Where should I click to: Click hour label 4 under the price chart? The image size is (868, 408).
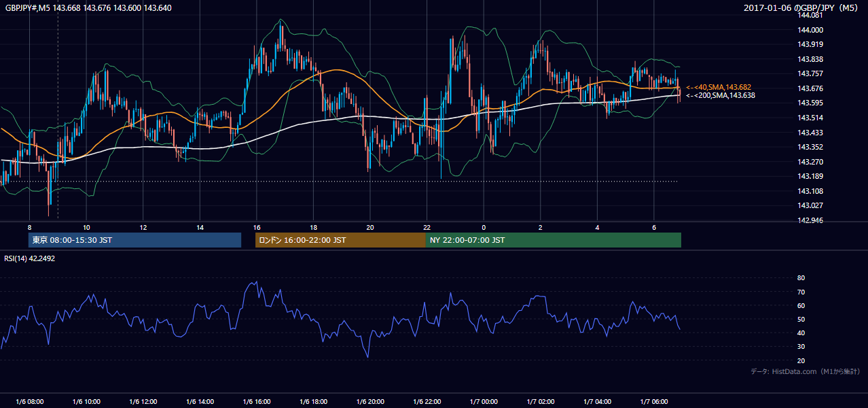click(x=597, y=227)
